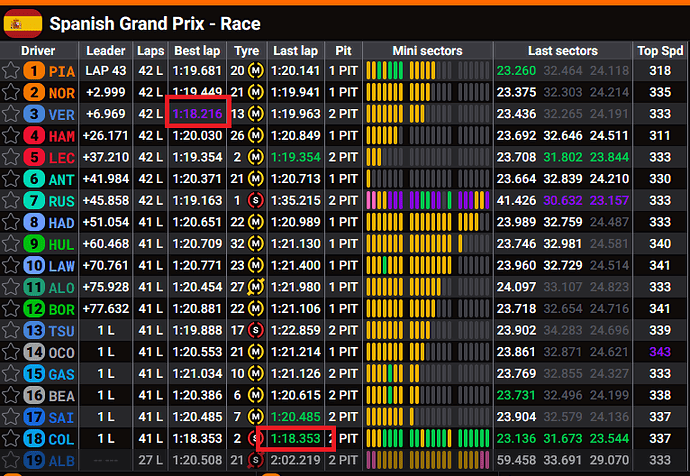The image size is (690, 476).
Task: Click the Best lap column header
Action: pyautogui.click(x=197, y=51)
